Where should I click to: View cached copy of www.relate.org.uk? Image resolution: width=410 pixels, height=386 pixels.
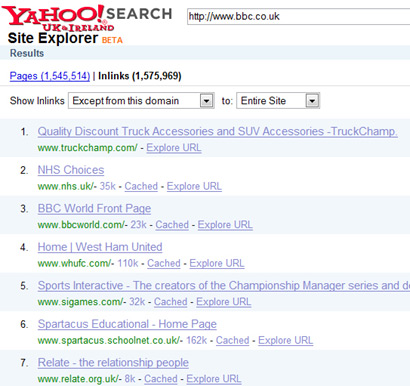tap(161, 379)
